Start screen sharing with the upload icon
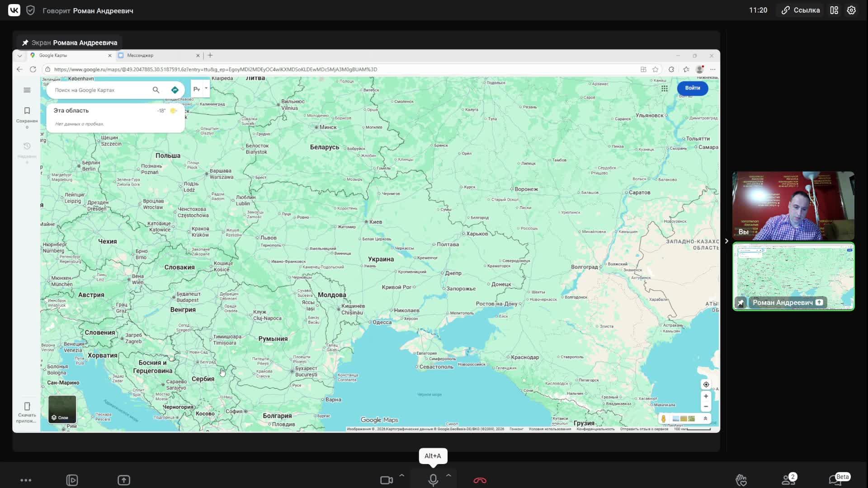This screenshot has height=488, width=868. click(x=124, y=480)
